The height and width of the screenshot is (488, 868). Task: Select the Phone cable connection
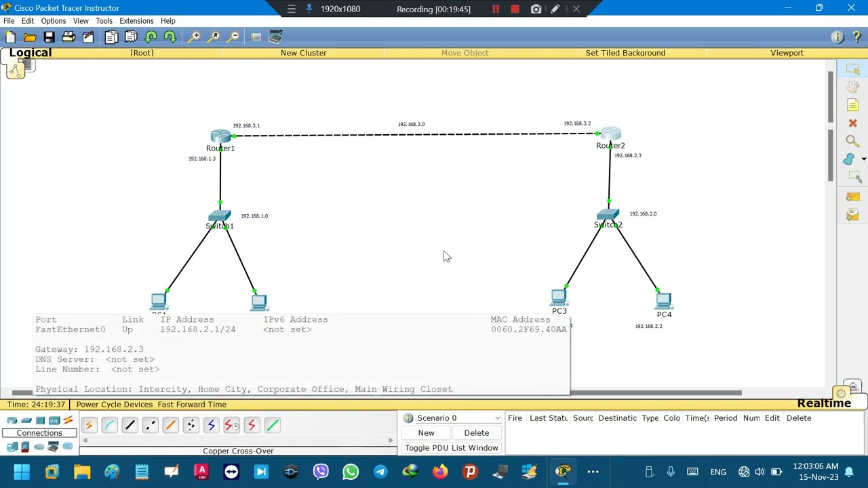pyautogui.click(x=191, y=425)
